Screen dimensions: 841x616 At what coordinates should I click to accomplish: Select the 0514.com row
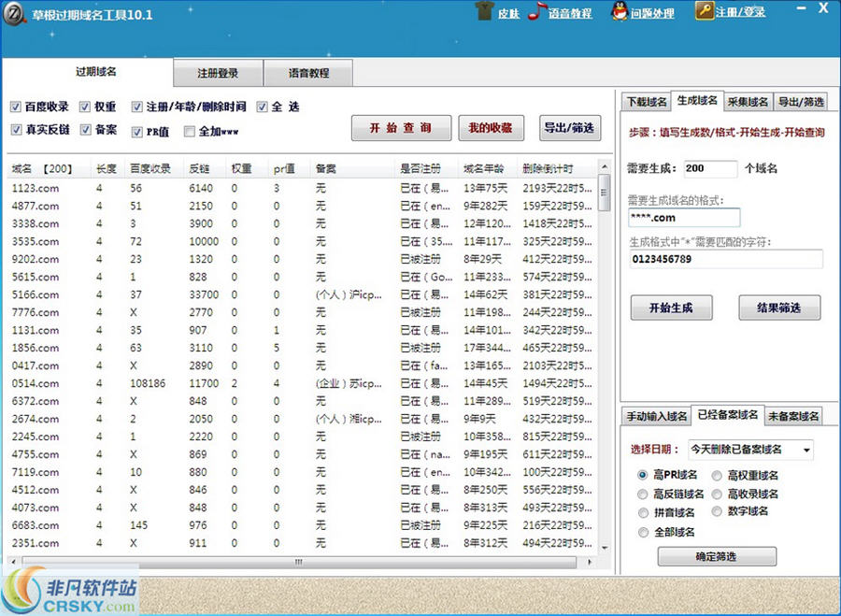pyautogui.click(x=302, y=383)
